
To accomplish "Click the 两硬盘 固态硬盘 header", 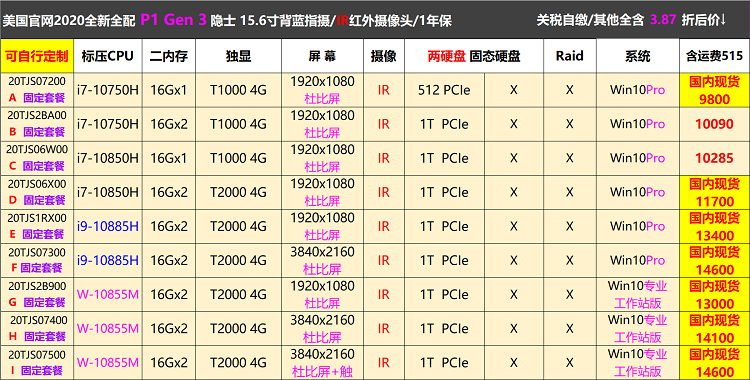I will click(x=474, y=56).
